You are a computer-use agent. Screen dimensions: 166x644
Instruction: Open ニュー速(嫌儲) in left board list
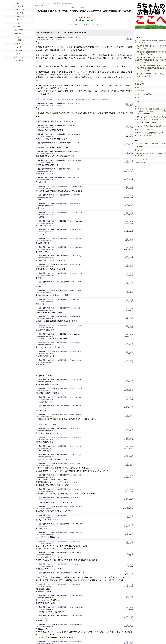(18, 6)
